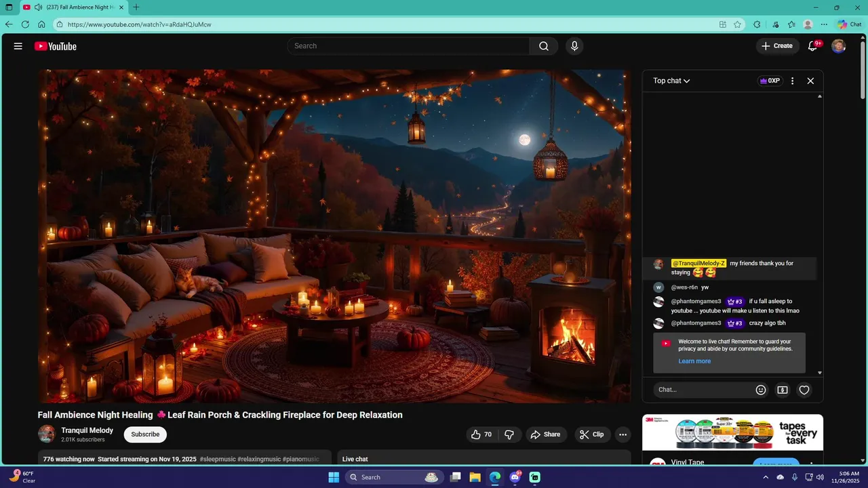Open Edge split screen icon
Image resolution: width=868 pixels, height=488 pixels.
pos(723,24)
